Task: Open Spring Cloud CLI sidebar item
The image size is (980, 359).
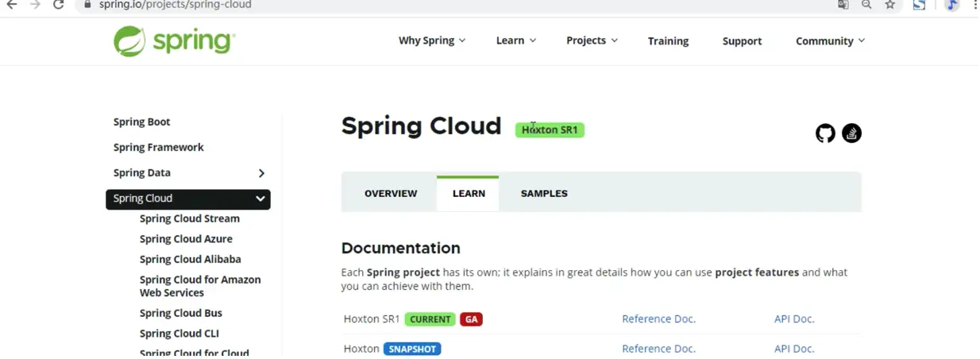Action: (x=179, y=334)
